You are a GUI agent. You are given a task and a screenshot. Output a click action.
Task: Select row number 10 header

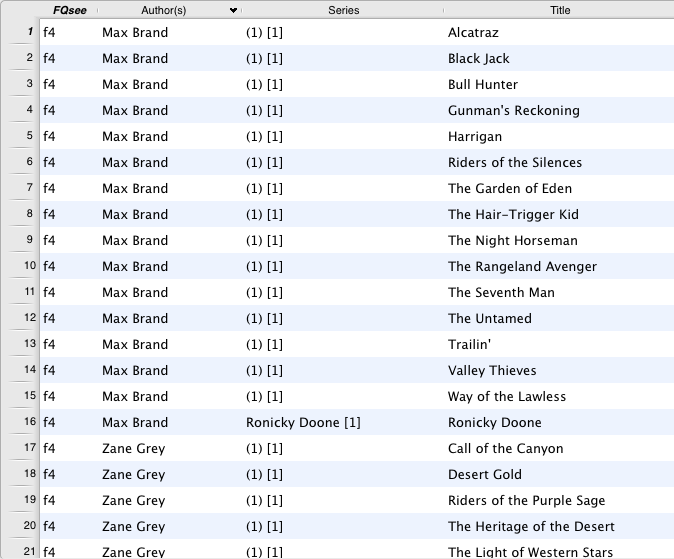point(20,266)
